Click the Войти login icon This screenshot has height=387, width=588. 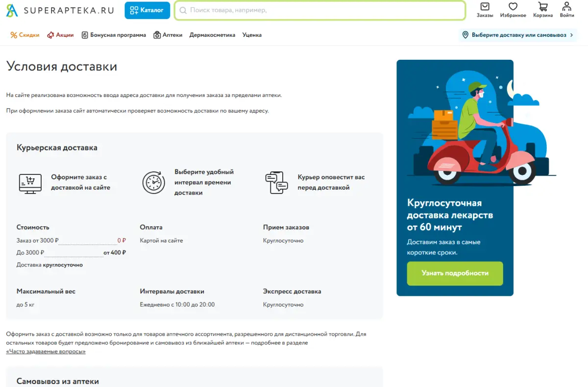tap(567, 10)
